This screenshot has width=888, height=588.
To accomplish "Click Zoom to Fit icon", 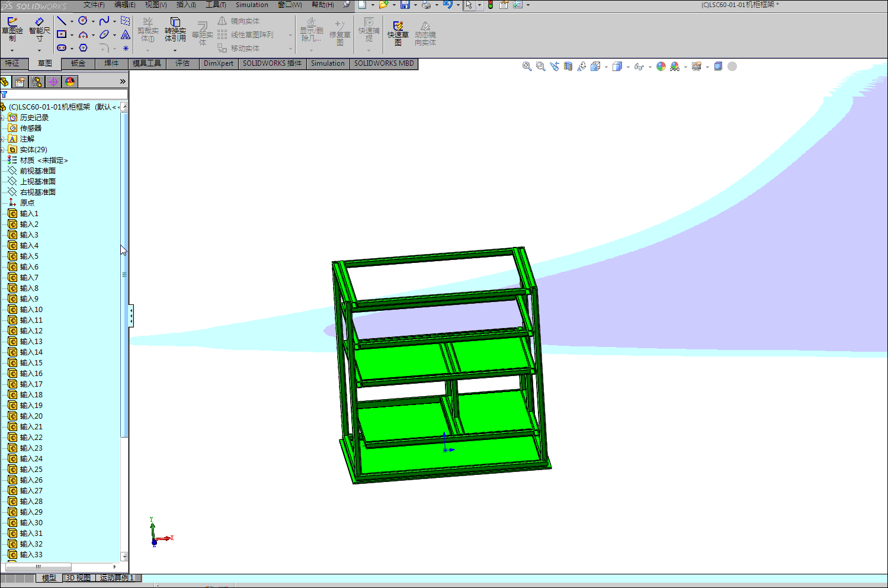I will click(x=527, y=66).
